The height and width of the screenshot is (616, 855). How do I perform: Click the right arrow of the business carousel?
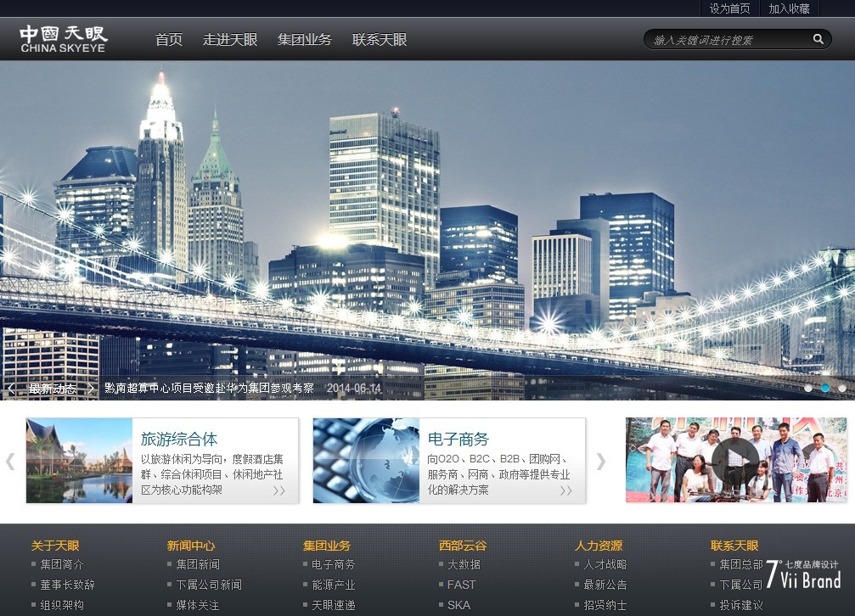(601, 461)
